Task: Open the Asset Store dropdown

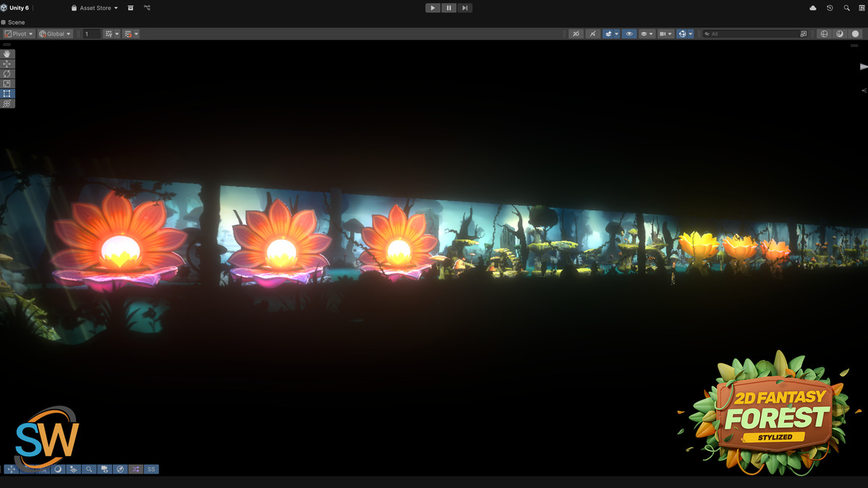Action: [95, 8]
